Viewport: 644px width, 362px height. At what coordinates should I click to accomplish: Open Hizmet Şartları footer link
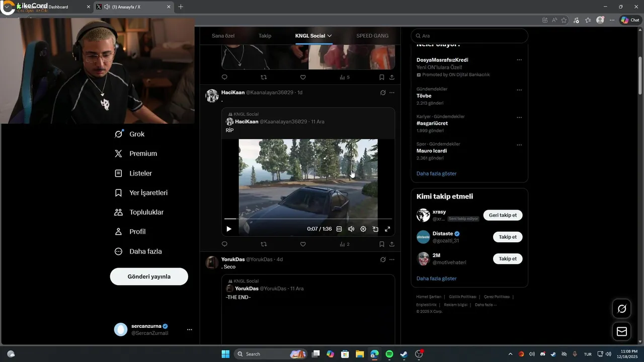tap(429, 297)
